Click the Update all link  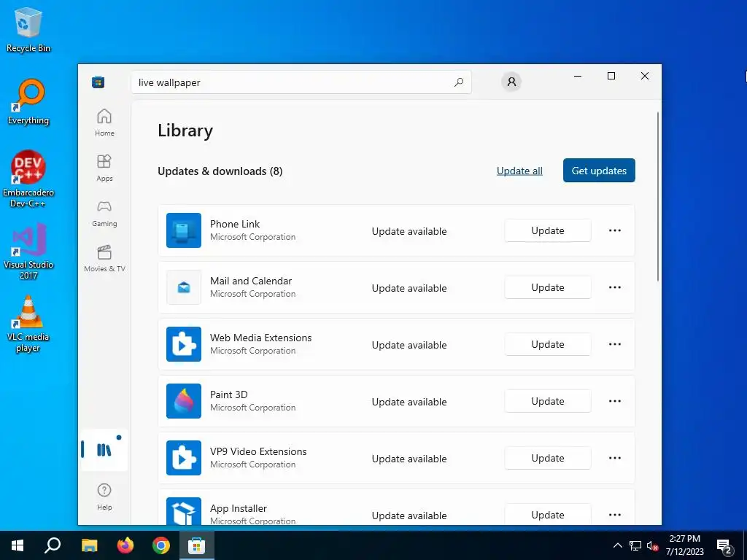click(519, 171)
